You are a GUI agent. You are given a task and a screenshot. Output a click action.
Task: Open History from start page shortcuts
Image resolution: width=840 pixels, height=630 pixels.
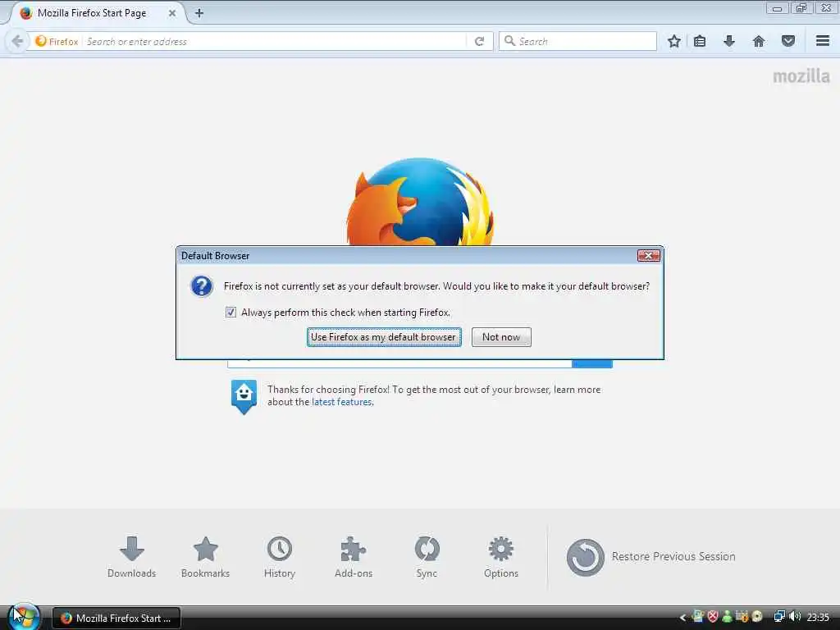click(x=280, y=557)
